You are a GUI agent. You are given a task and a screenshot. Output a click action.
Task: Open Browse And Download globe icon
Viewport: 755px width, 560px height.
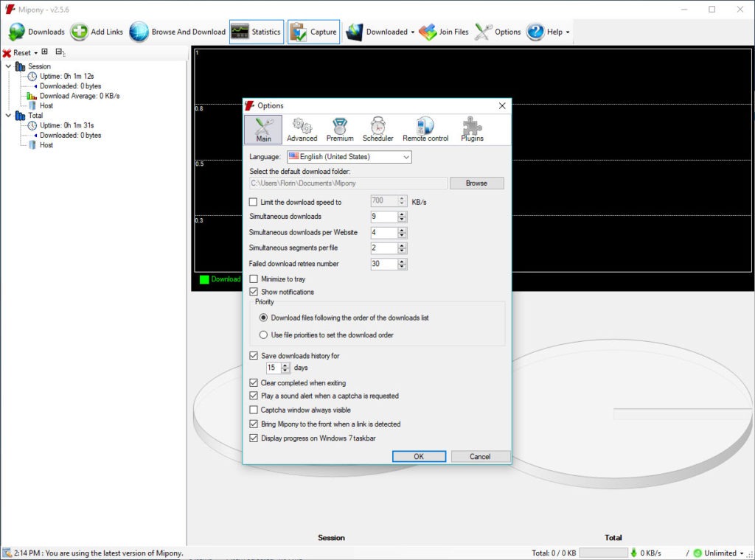click(x=139, y=32)
